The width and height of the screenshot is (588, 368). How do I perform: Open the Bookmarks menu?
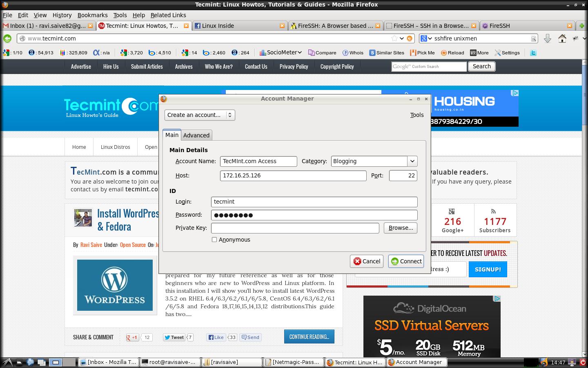point(93,15)
